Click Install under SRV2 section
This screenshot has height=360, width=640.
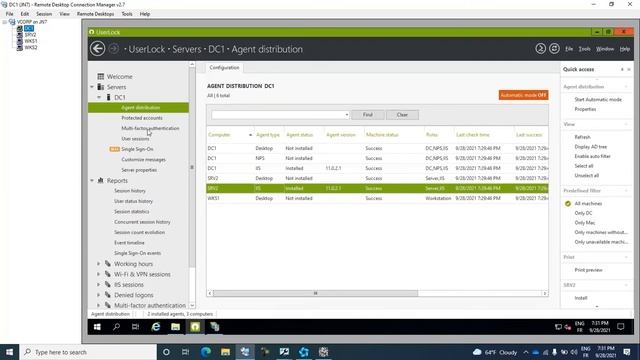(581, 298)
